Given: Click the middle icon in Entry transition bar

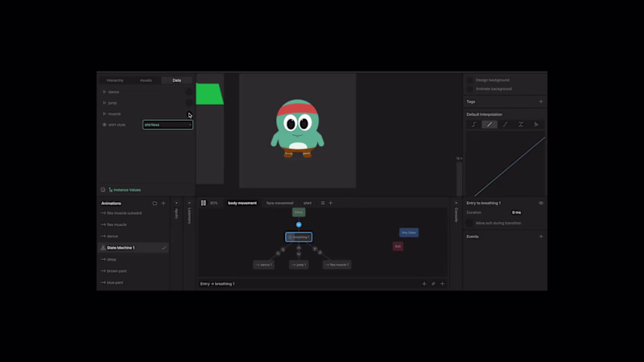Looking at the screenshot, I should pyautogui.click(x=433, y=284).
